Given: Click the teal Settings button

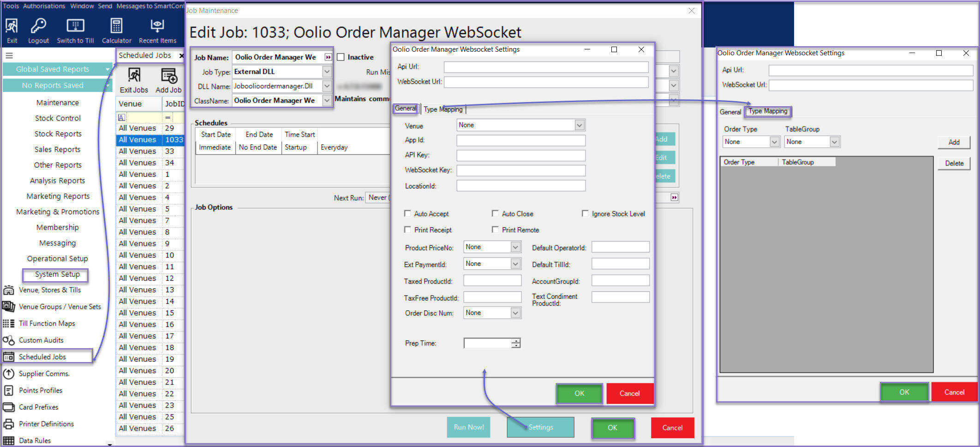Looking at the screenshot, I should [x=540, y=428].
